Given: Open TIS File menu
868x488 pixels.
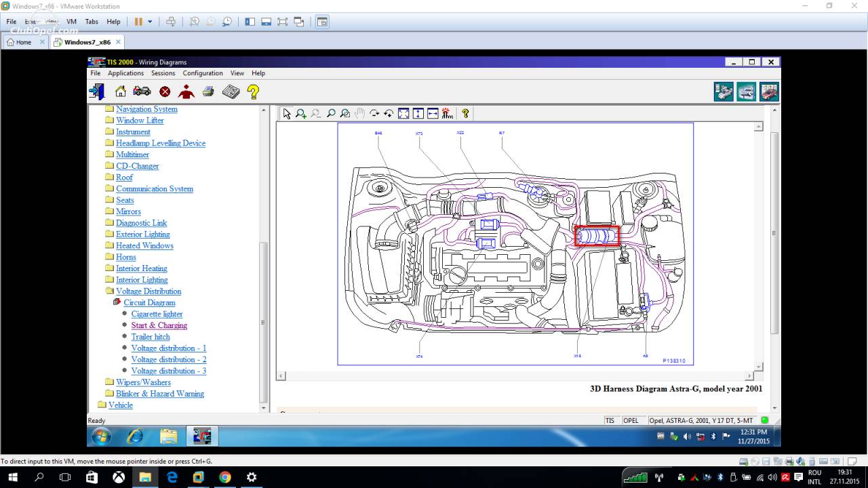Looking at the screenshot, I should pos(96,73).
